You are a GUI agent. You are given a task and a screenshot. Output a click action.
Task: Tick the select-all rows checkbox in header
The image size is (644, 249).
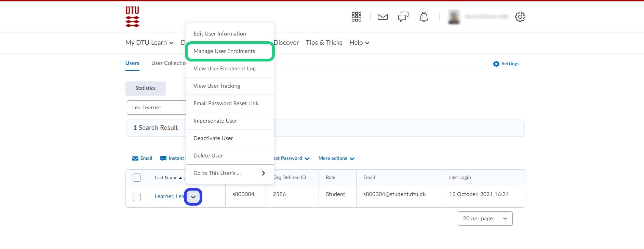(137, 178)
